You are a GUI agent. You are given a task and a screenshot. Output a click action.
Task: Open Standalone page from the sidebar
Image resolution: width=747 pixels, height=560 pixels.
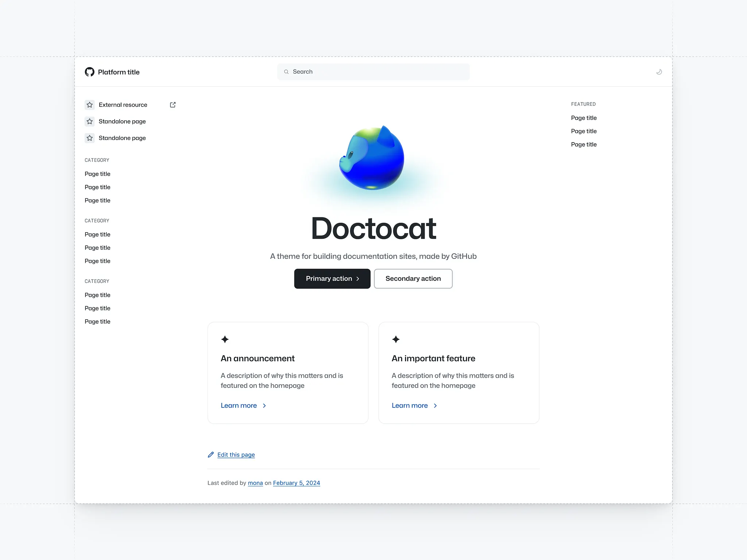122,121
